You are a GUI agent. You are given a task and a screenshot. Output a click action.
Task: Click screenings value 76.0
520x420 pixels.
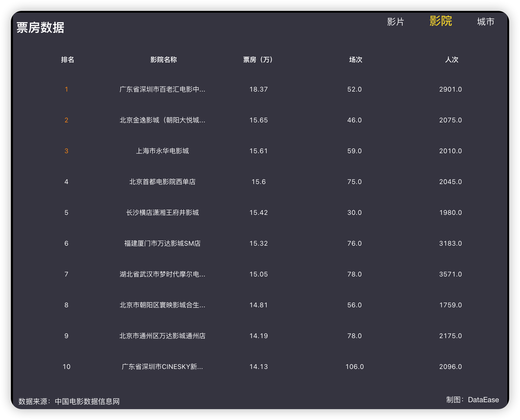(x=355, y=244)
